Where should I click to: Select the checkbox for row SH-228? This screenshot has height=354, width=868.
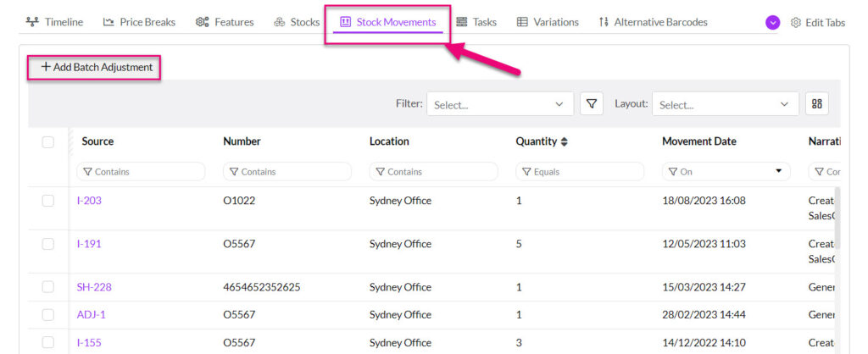[48, 287]
